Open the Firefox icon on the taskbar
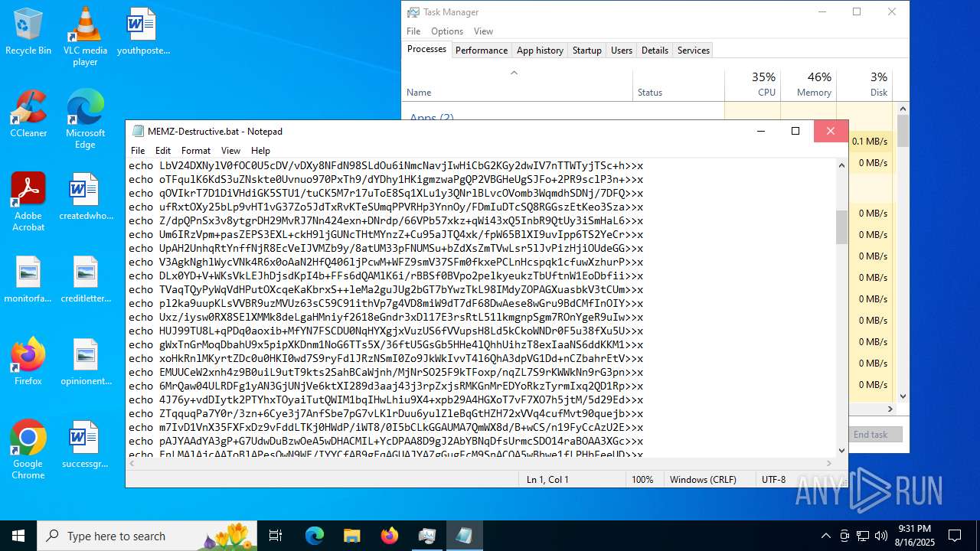 coord(389,536)
